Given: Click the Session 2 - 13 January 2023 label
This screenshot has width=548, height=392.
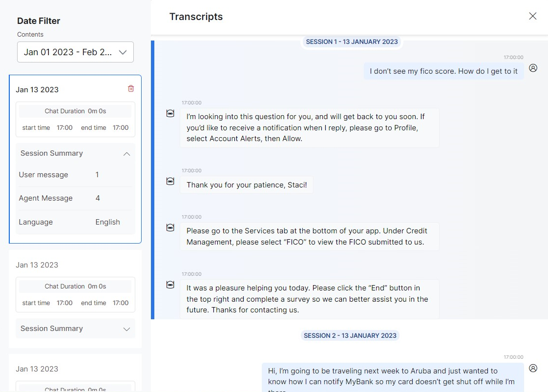Looking at the screenshot, I should (350, 336).
